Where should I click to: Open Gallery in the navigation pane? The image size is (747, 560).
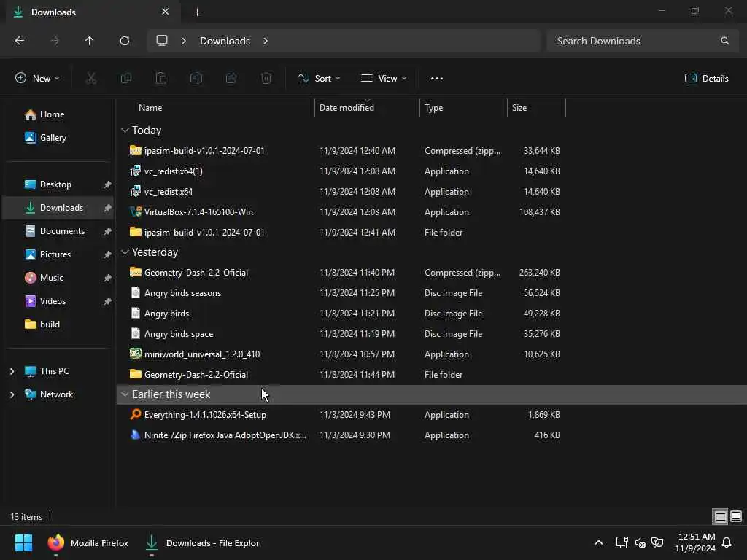pos(46,138)
